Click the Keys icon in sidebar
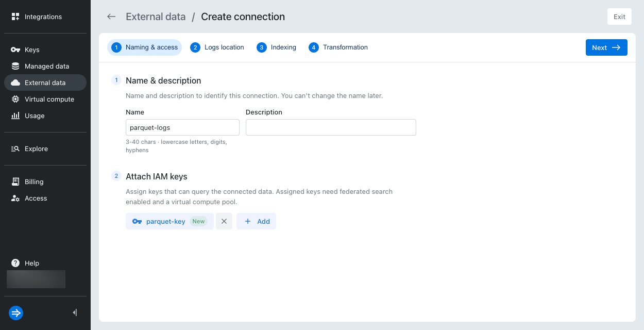 tap(15, 49)
